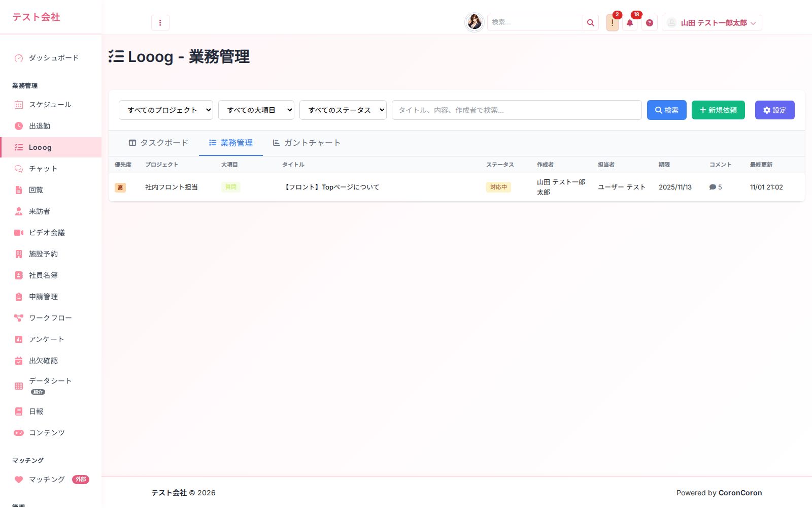Click the blue 検索 button
The height and width of the screenshot is (508, 812).
667,110
